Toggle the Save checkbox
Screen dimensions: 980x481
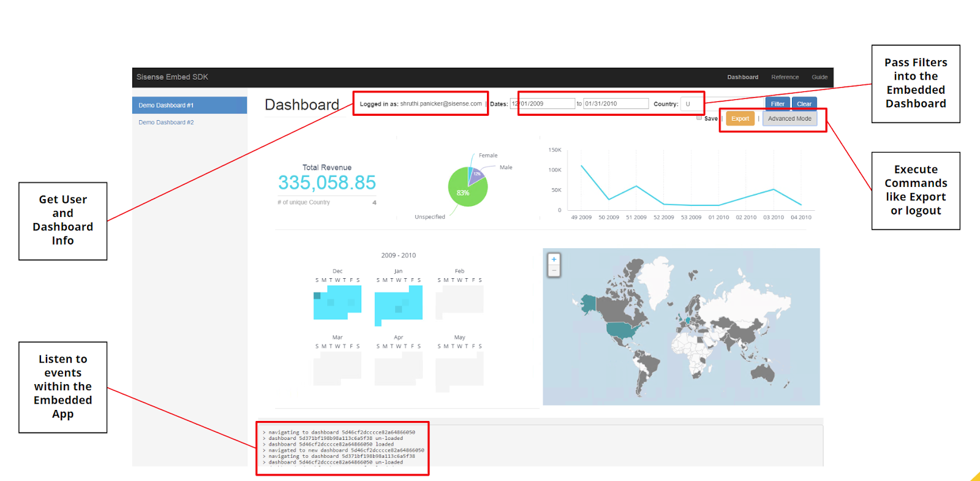pyautogui.click(x=699, y=117)
